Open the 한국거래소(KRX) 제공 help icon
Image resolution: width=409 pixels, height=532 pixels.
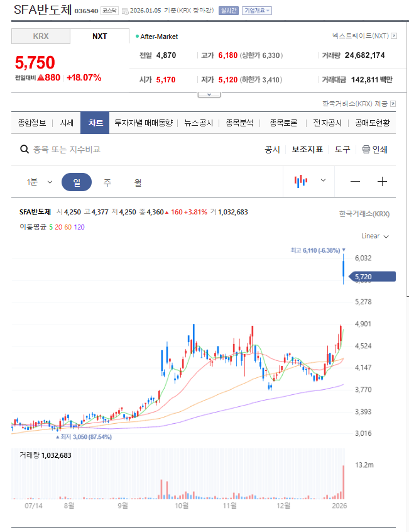393,104
